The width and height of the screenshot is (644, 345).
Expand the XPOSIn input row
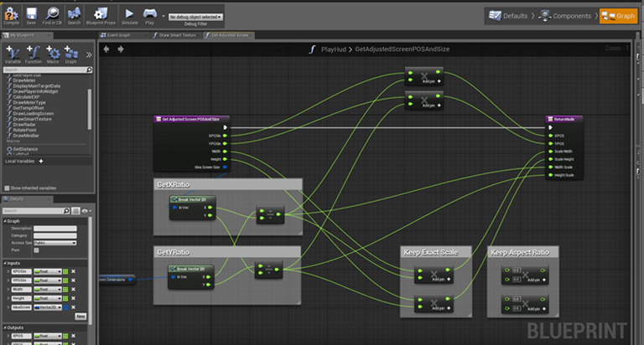click(x=8, y=271)
